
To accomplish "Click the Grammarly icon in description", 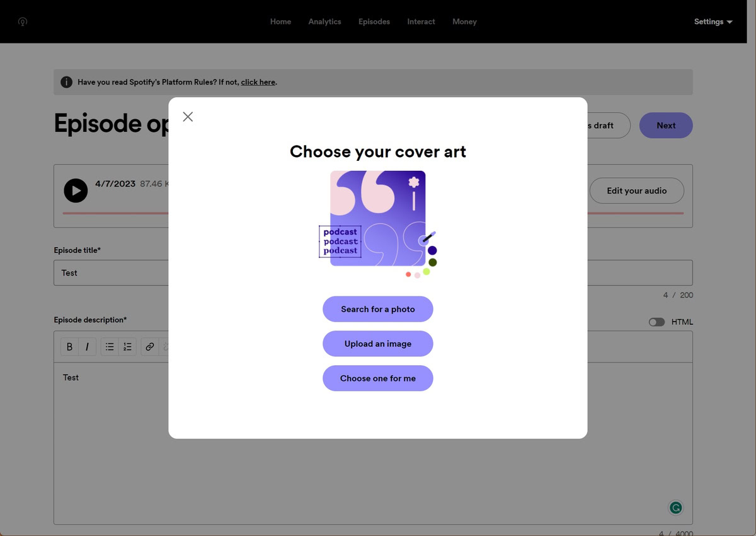I will click(676, 508).
